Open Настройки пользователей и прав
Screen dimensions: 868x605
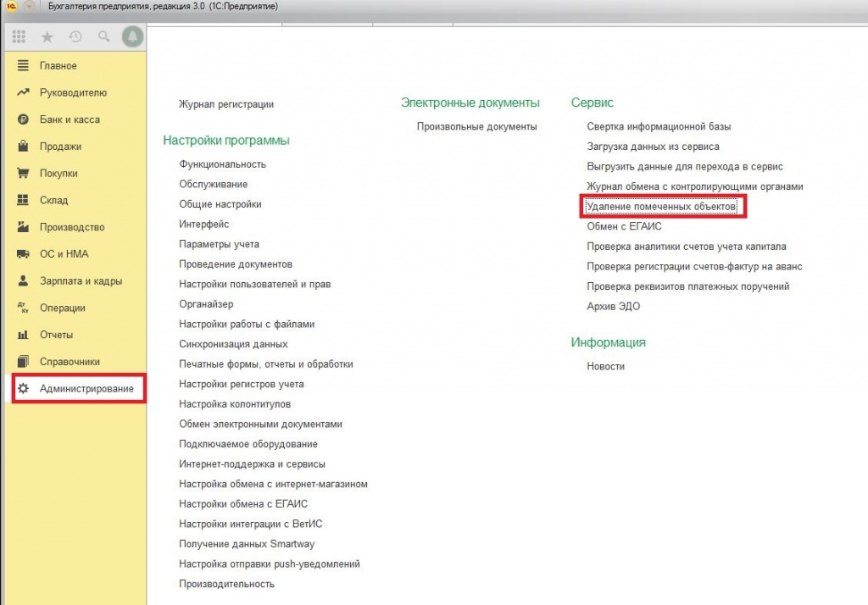coord(254,284)
